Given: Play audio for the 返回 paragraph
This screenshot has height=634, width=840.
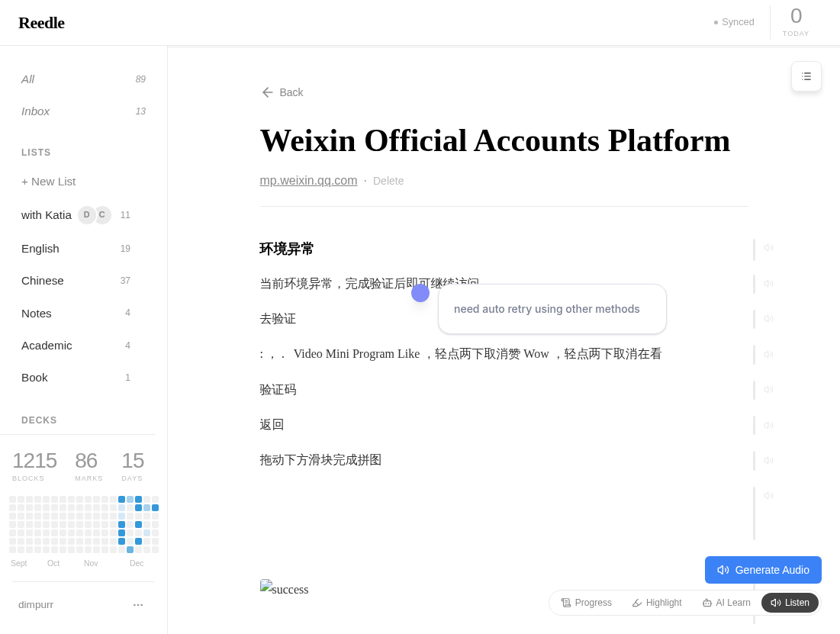Looking at the screenshot, I should click(768, 425).
